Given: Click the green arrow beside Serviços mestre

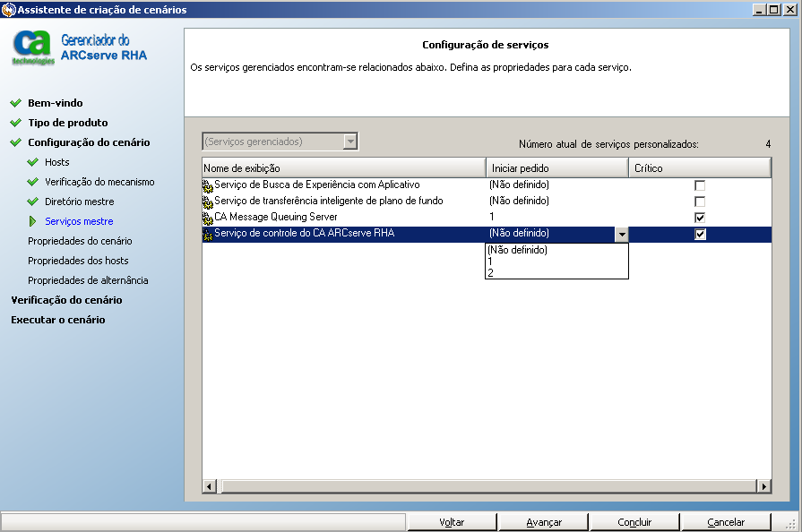Looking at the screenshot, I should [x=33, y=221].
